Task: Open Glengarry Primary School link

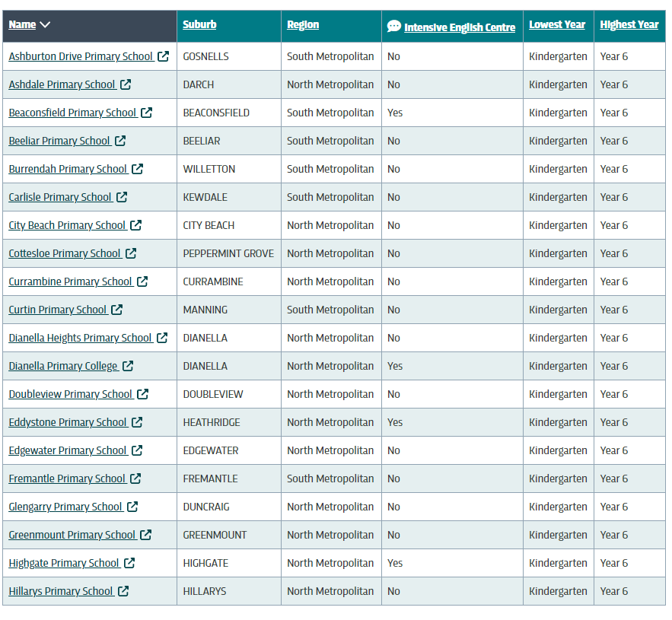Action: point(65,507)
